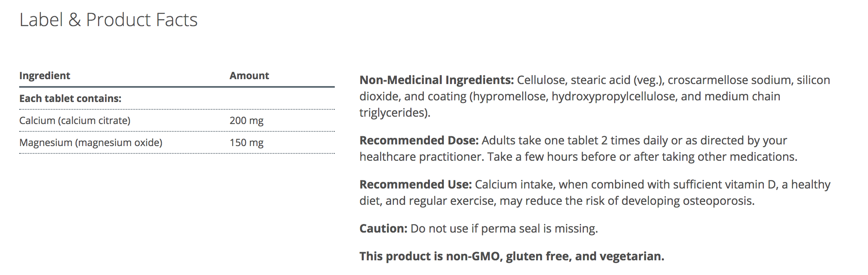This screenshot has width=868, height=275.
Task: Click the "150 mg" amount value
Action: (246, 142)
